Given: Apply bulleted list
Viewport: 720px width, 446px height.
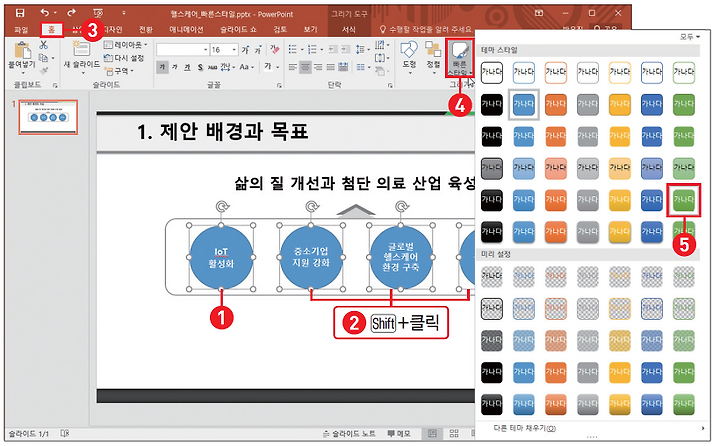Looking at the screenshot, I should pyautogui.click(x=292, y=49).
